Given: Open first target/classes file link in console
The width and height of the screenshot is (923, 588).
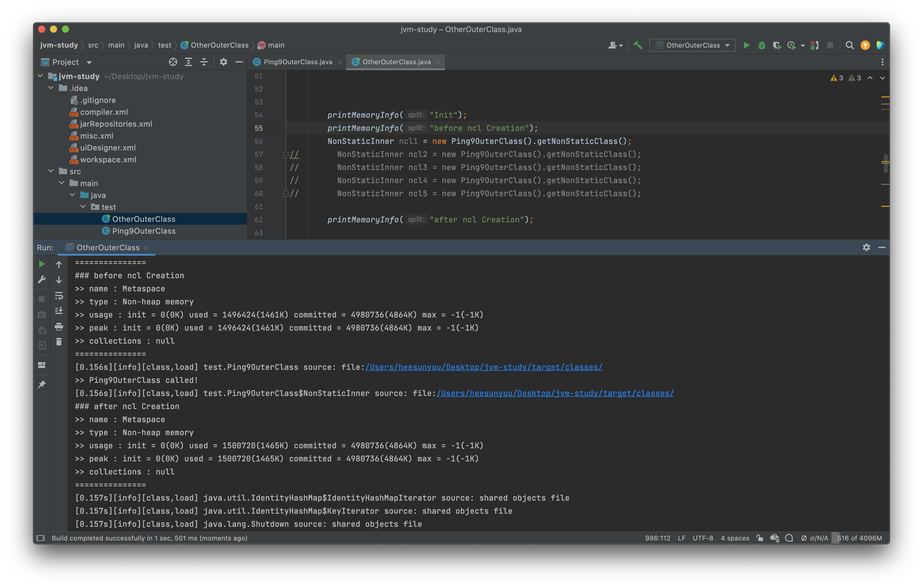Looking at the screenshot, I should pyautogui.click(x=484, y=367).
